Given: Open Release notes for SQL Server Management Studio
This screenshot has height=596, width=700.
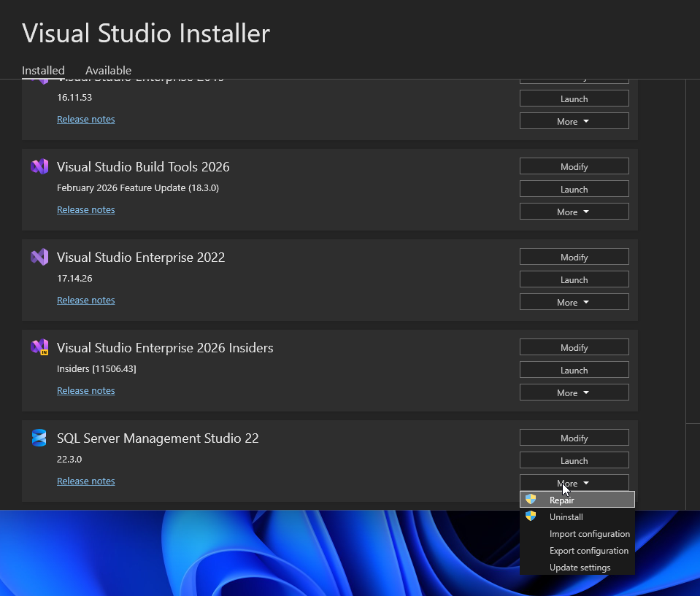Looking at the screenshot, I should click(x=85, y=481).
